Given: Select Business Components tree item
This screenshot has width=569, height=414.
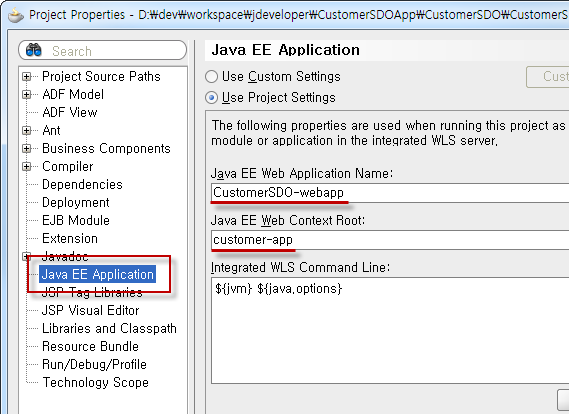Looking at the screenshot, I should [x=106, y=148].
